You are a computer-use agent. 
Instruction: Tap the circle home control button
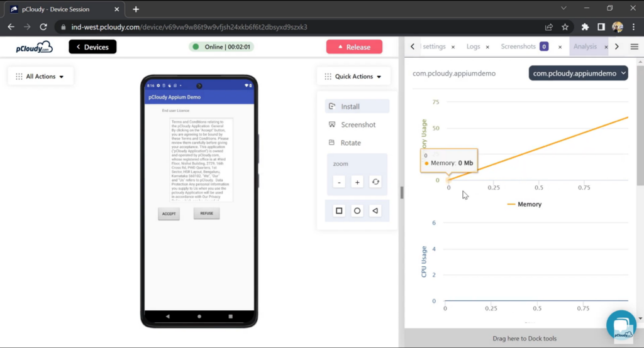pos(357,210)
